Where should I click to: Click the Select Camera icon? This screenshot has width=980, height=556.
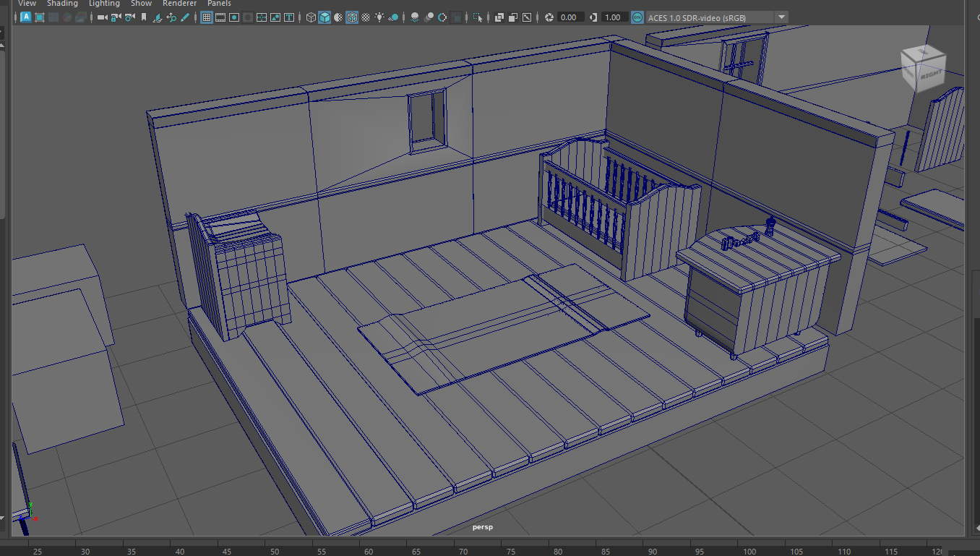(x=102, y=17)
